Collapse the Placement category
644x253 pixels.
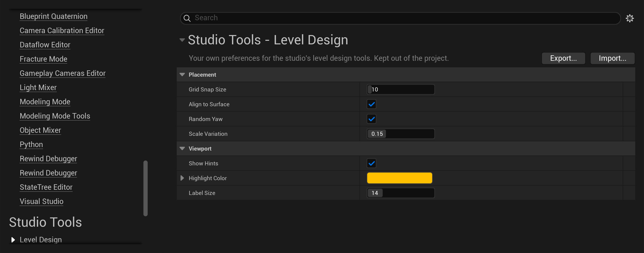pyautogui.click(x=182, y=74)
